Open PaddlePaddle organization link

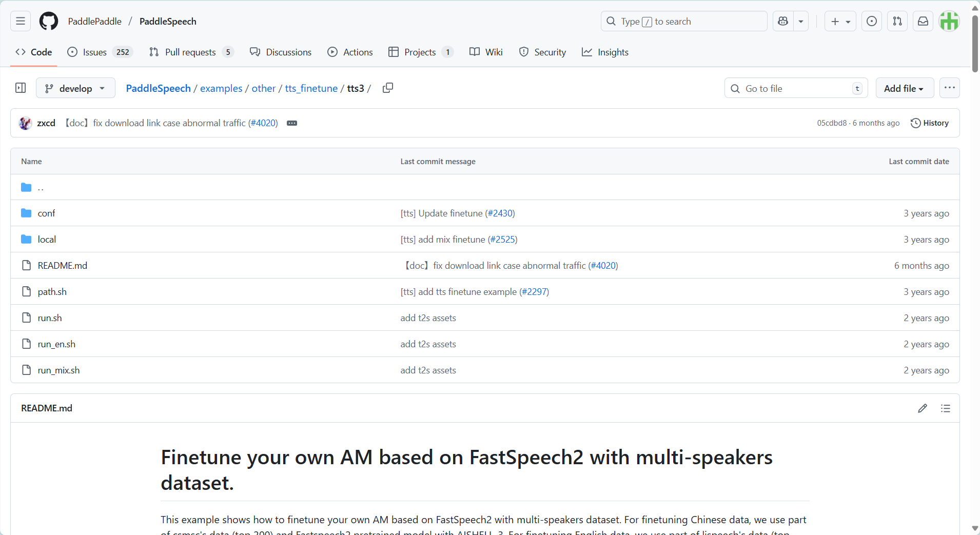(x=95, y=21)
